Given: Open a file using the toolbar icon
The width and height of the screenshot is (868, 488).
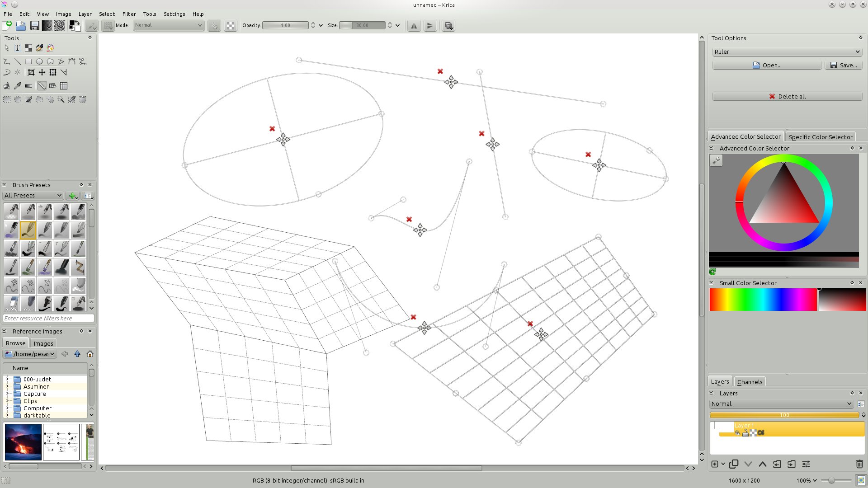Looking at the screenshot, I should coord(21,25).
